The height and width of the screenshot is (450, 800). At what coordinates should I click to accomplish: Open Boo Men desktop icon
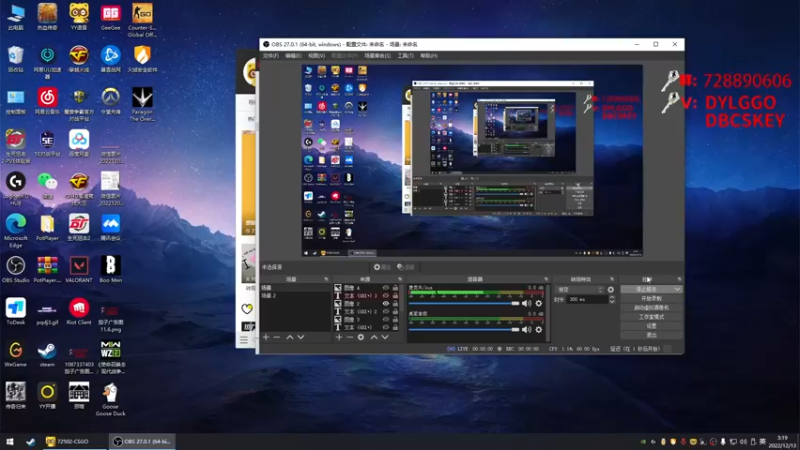click(x=110, y=269)
